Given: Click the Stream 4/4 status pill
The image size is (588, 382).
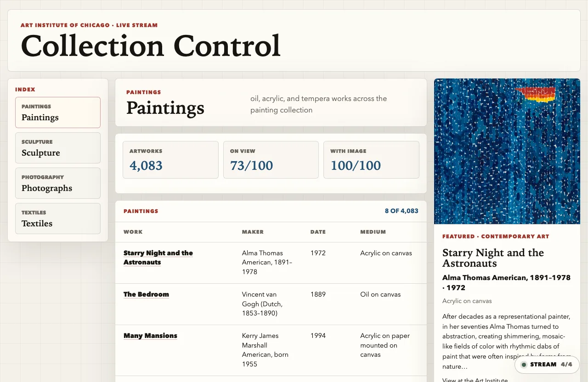Looking at the screenshot, I should point(547,365).
